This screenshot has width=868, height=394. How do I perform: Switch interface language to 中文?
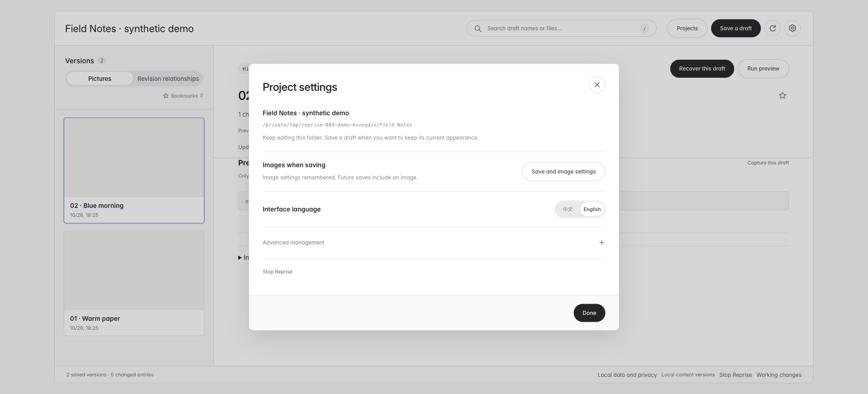tap(568, 209)
